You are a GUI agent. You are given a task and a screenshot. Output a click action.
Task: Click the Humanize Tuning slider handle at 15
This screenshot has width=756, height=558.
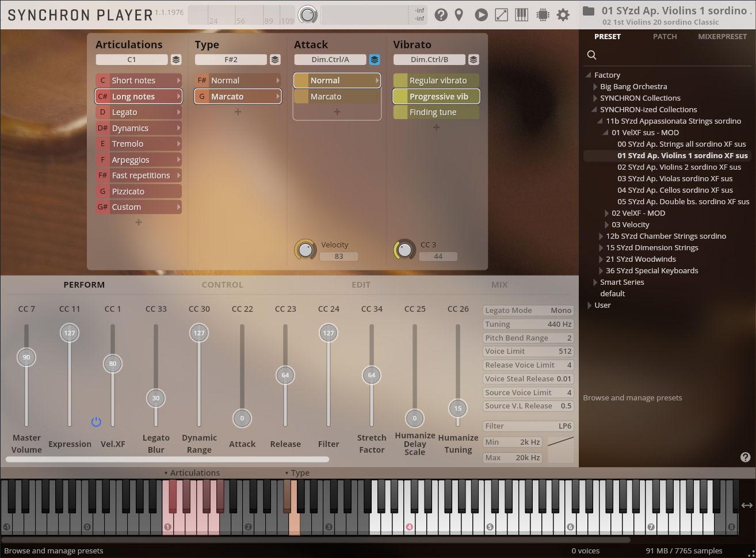(458, 408)
